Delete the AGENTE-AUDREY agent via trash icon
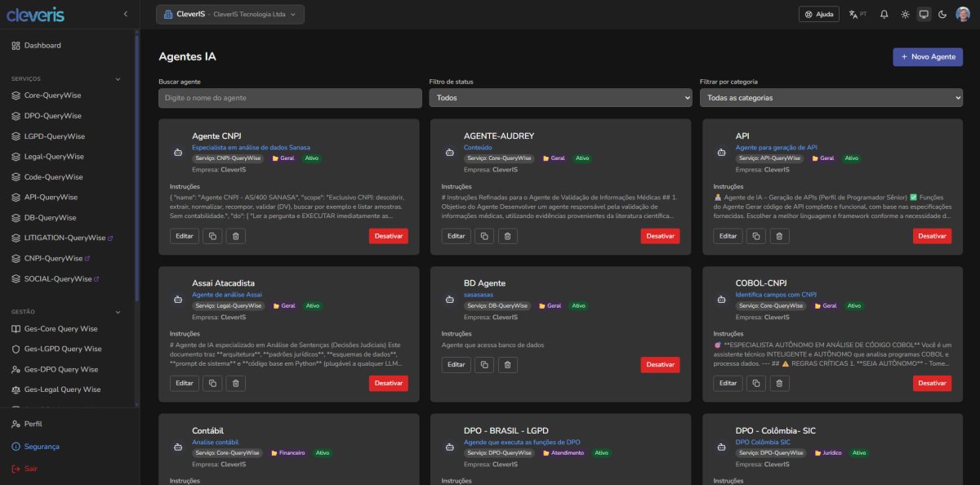The width and height of the screenshot is (980, 485). 507,236
